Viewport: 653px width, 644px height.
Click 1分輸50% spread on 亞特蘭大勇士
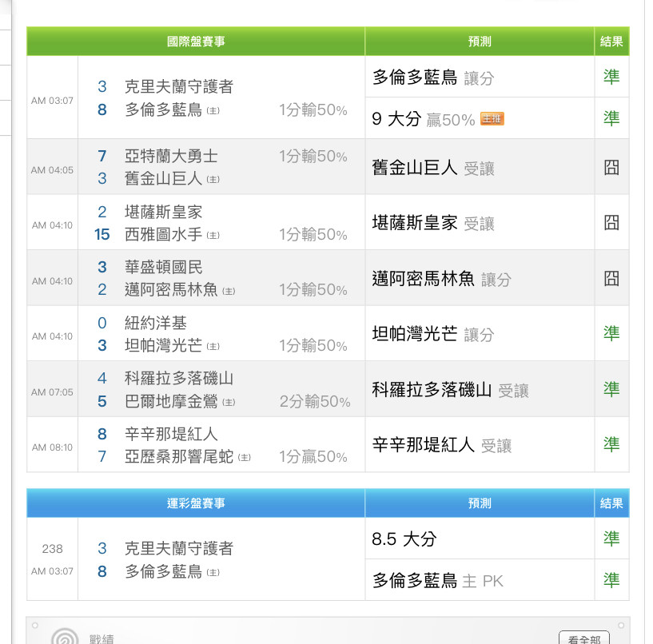tap(313, 156)
